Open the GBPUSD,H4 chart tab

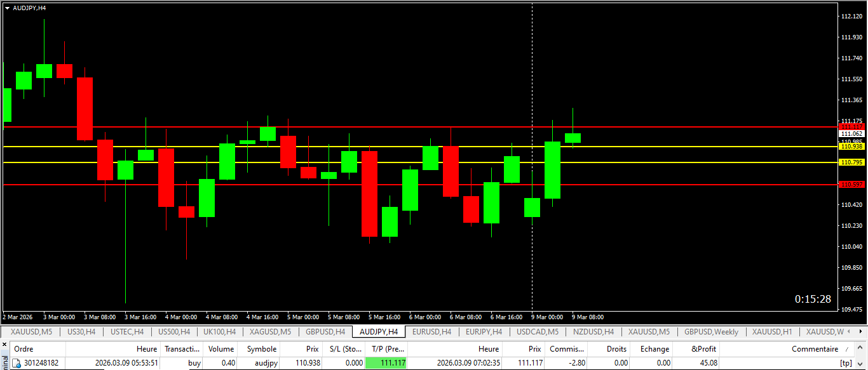tap(325, 331)
